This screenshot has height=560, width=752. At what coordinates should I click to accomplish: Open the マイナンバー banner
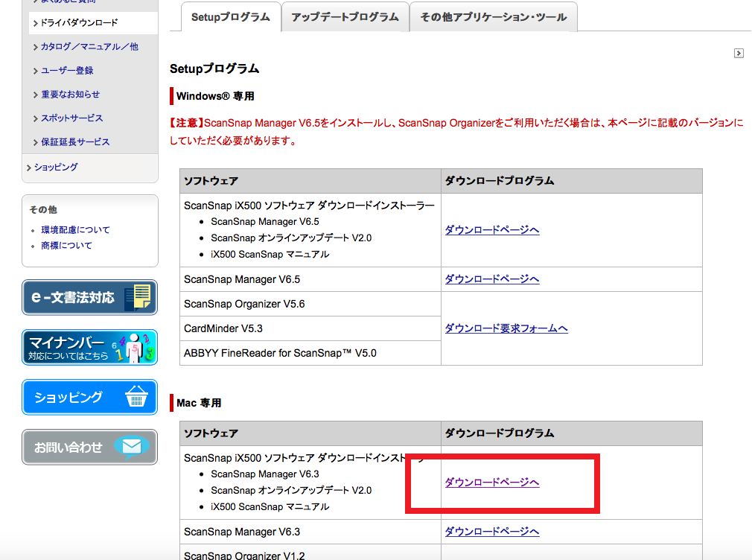(x=89, y=348)
